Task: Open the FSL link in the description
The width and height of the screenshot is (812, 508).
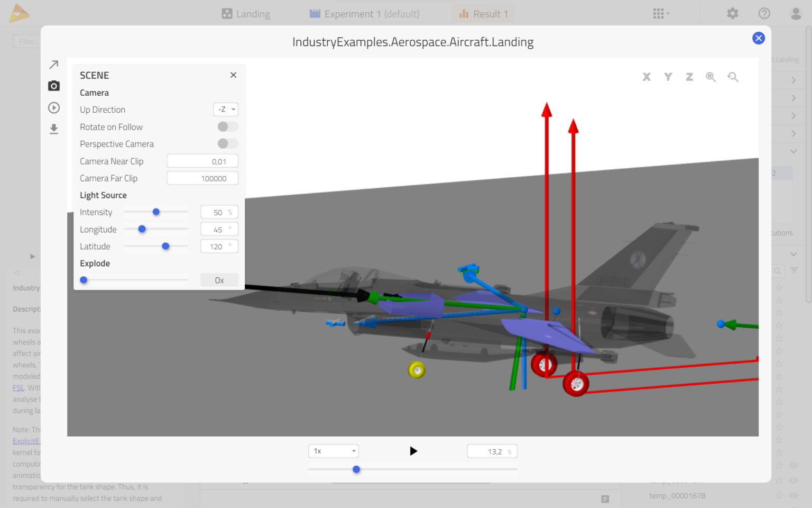Action: coord(19,388)
